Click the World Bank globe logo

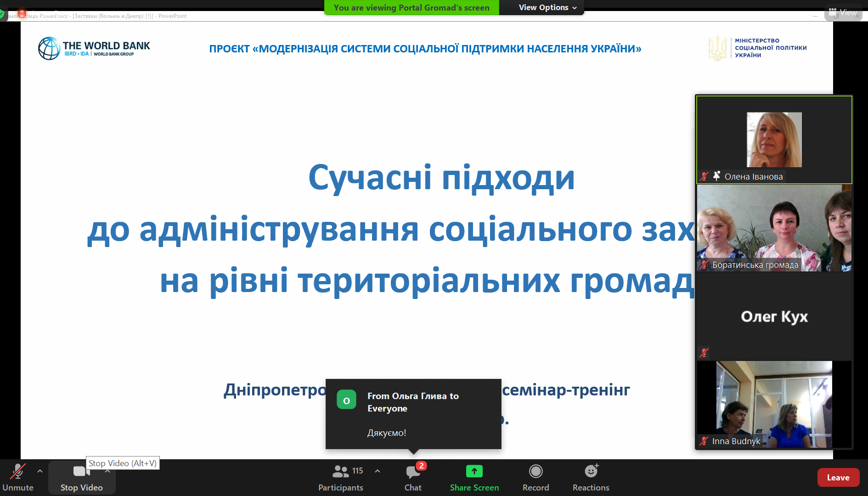coord(49,49)
